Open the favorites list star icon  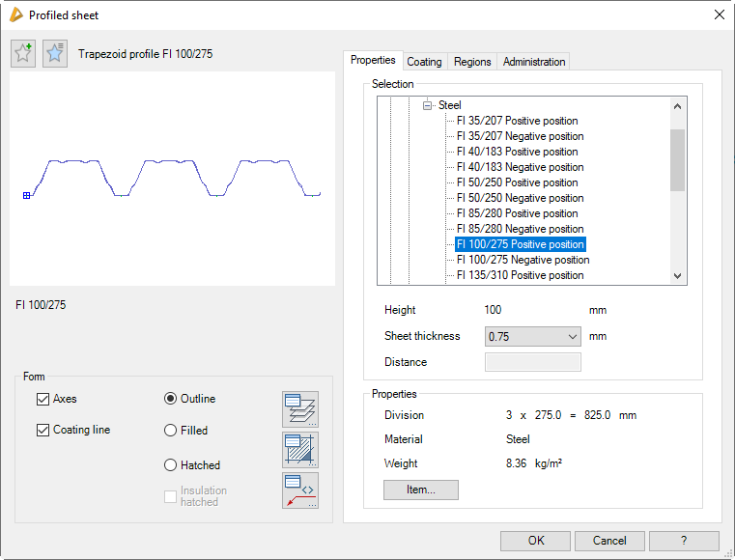[x=55, y=54]
